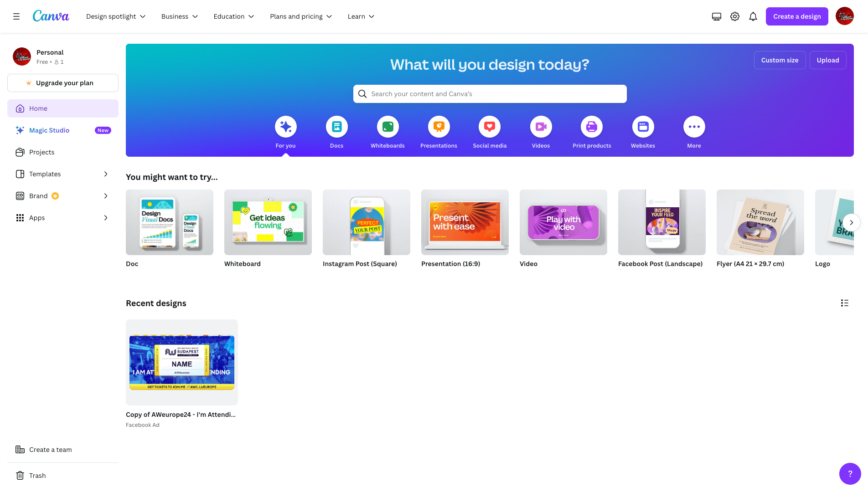Click the purple help question mark button
The image size is (868, 492).
pos(850,474)
